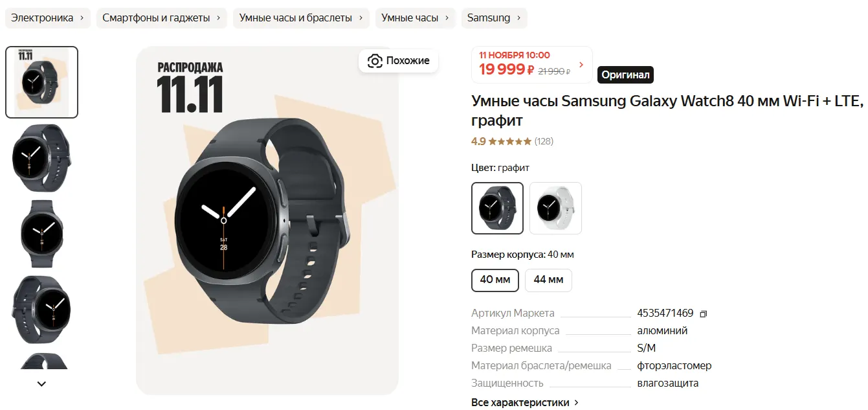Click the five-star rating icons
Image resolution: width=868 pixels, height=410 pixels.
(x=510, y=141)
